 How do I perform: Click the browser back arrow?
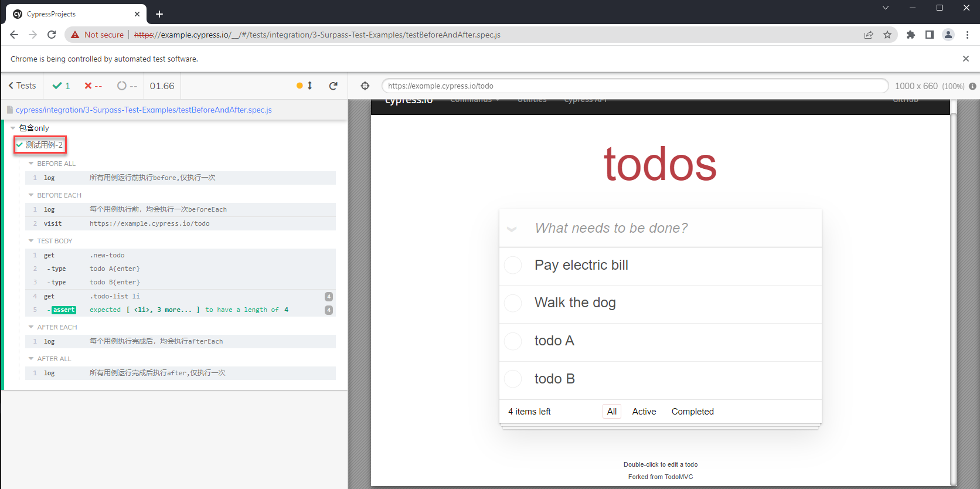pos(14,35)
